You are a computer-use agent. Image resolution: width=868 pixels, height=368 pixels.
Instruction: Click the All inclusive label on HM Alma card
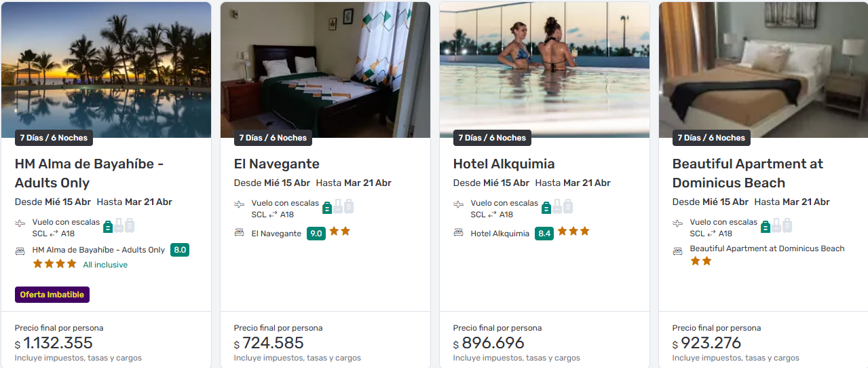(x=105, y=265)
